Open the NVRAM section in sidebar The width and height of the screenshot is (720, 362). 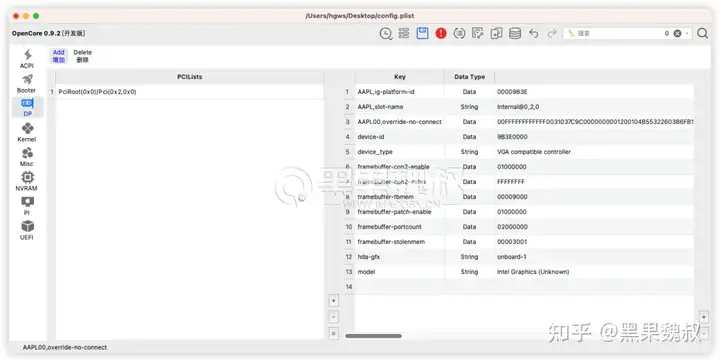point(27,181)
